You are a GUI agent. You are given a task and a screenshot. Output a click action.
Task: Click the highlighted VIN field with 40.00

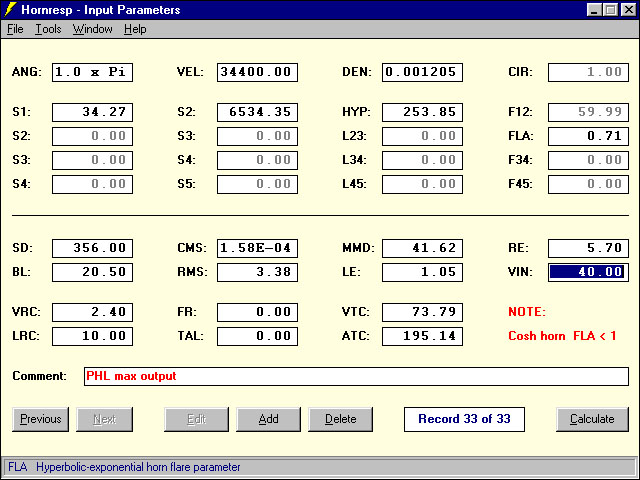(x=588, y=272)
